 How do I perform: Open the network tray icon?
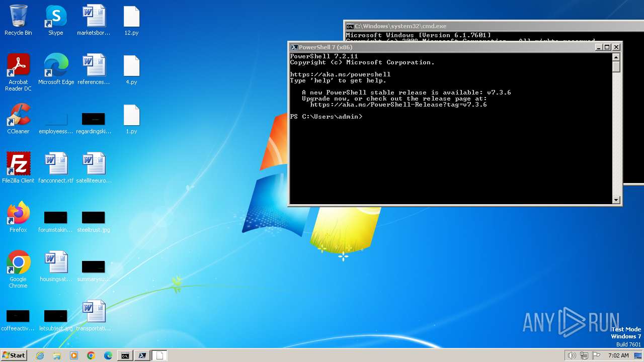tap(584, 355)
